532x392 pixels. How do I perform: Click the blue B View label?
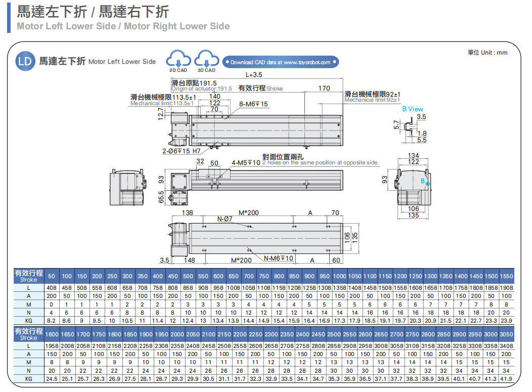coord(413,109)
